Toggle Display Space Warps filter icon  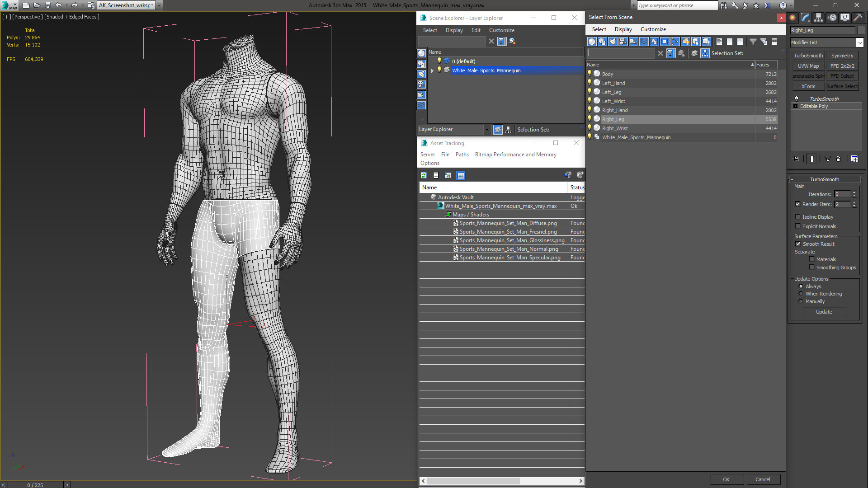[x=644, y=42]
